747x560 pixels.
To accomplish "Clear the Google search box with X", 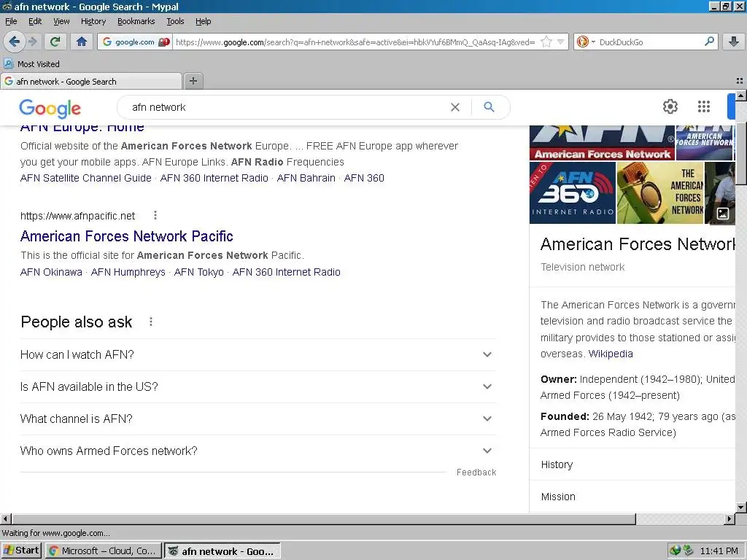I will [455, 107].
